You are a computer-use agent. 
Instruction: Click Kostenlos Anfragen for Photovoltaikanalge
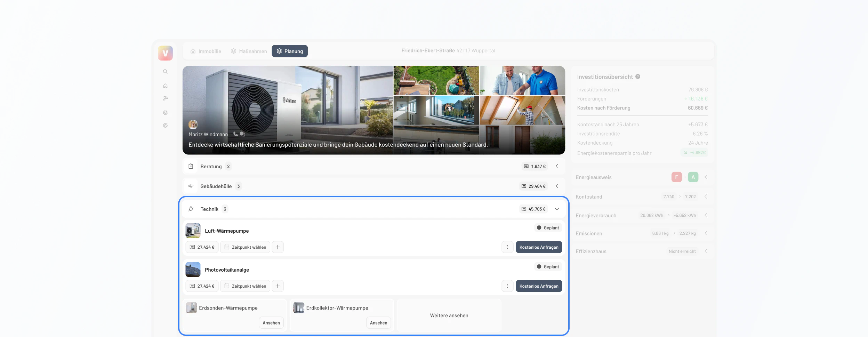point(539,286)
